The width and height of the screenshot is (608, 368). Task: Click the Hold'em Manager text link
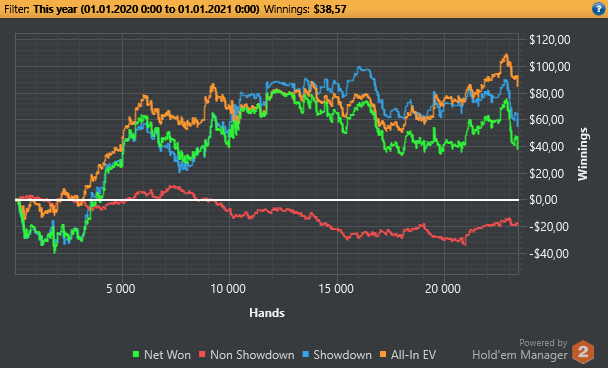click(x=520, y=355)
